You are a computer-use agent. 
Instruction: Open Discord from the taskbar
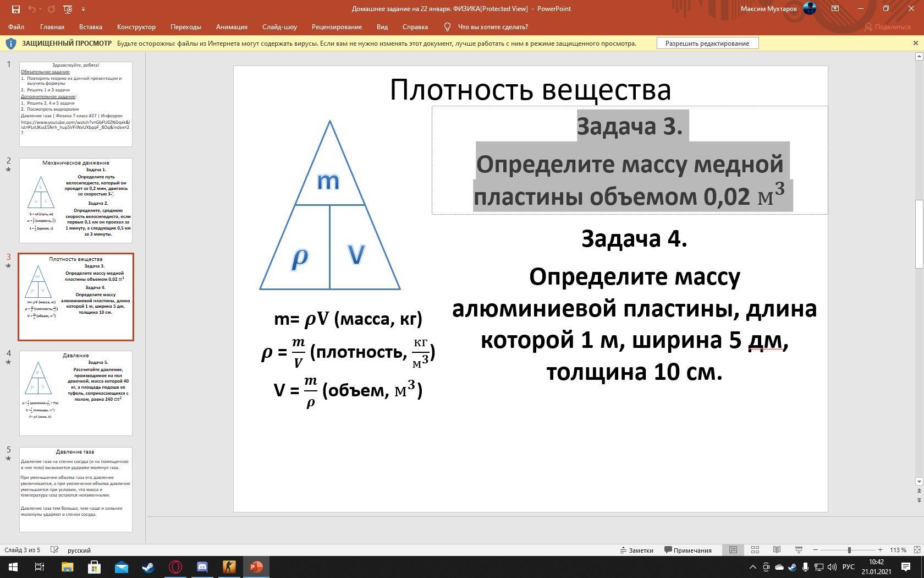pos(202,567)
